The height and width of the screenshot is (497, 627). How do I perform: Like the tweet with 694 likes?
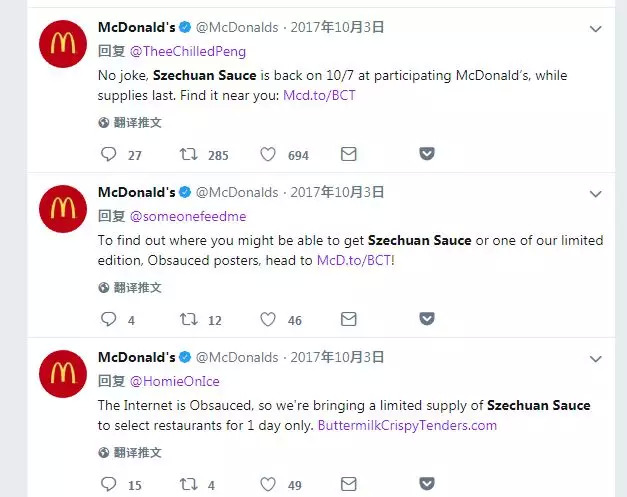(x=268, y=155)
